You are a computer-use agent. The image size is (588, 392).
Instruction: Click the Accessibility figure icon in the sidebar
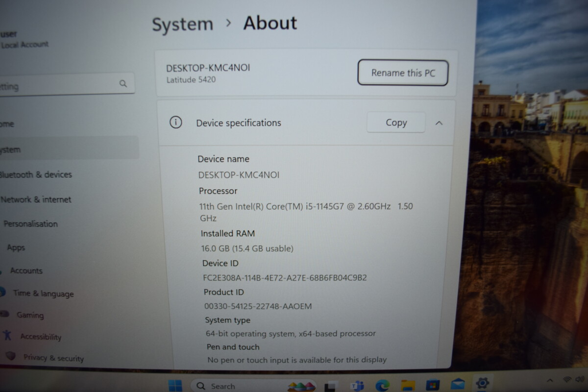tap(7, 335)
